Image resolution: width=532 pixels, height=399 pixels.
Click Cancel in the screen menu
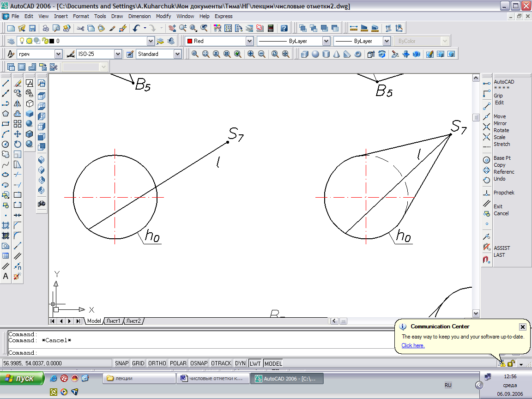point(501,213)
